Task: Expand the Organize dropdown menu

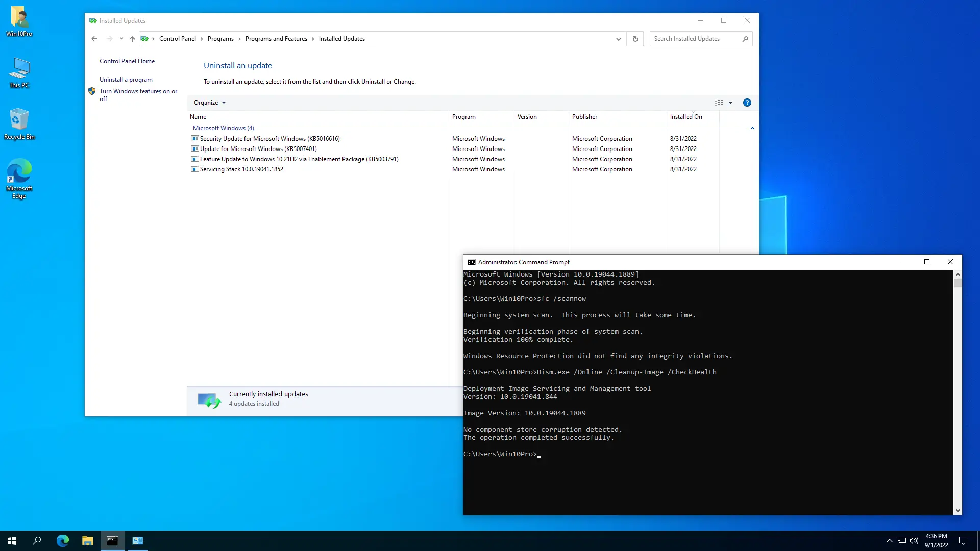Action: pos(209,103)
